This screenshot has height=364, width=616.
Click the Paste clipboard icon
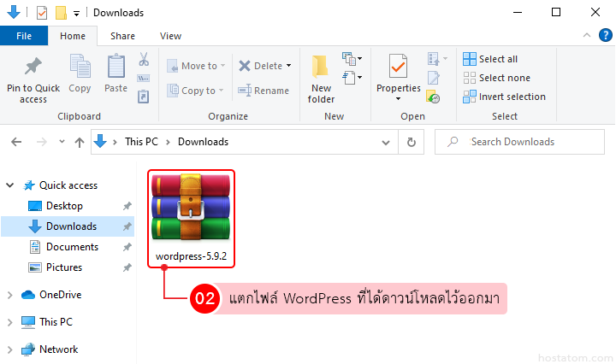(x=116, y=67)
